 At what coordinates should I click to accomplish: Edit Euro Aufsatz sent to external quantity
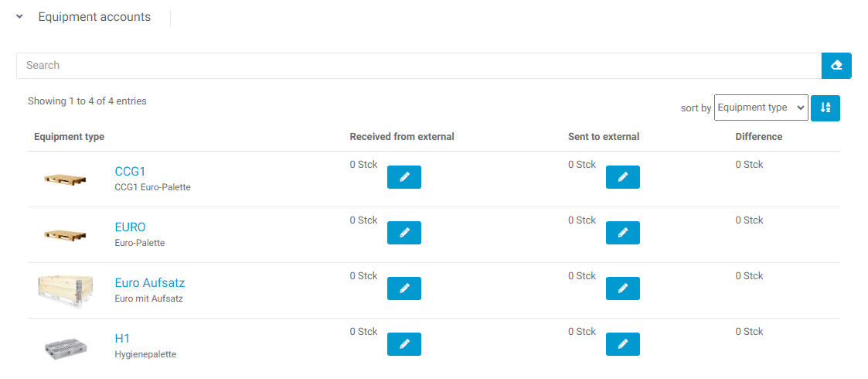pos(622,289)
